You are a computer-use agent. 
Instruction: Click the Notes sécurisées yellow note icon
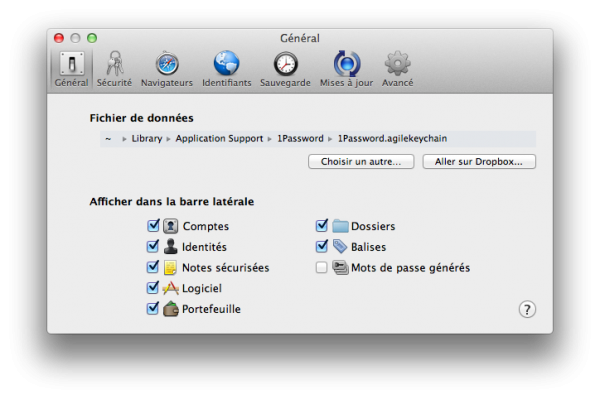click(170, 267)
